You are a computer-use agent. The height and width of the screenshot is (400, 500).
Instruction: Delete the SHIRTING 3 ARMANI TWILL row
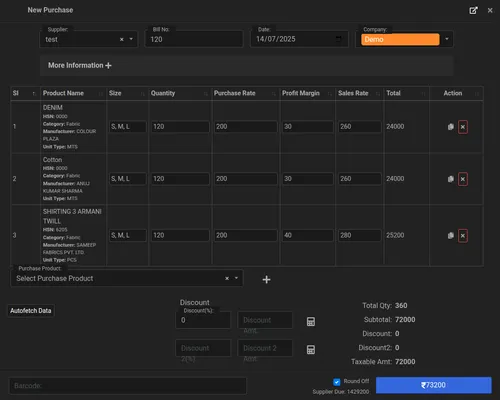coord(463,236)
